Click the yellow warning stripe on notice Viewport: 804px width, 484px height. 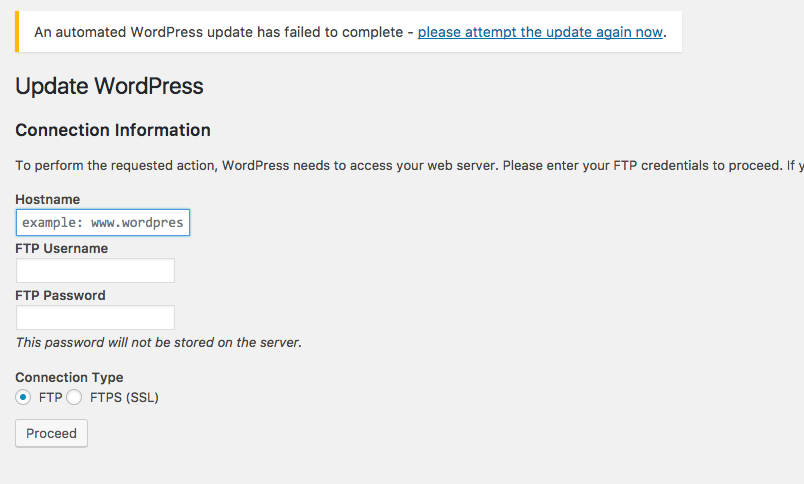tap(17, 32)
